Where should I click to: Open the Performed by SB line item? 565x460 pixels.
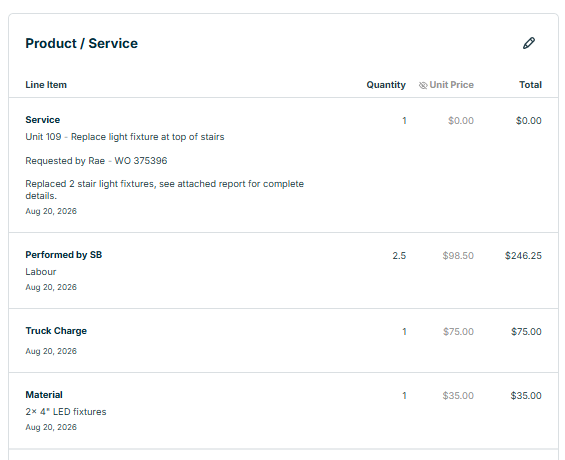pyautogui.click(x=283, y=271)
